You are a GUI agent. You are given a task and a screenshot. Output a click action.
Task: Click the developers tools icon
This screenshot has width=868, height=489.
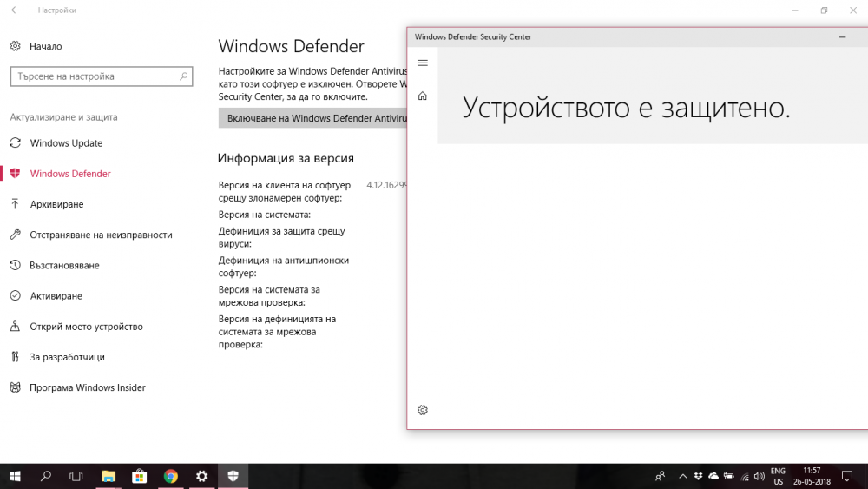[16, 357]
